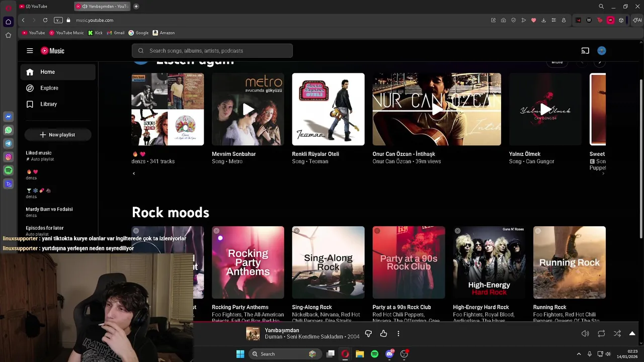Viewport: 644px width, 362px height.
Task: Open the Liked music playlist
Action: [x=58, y=156]
